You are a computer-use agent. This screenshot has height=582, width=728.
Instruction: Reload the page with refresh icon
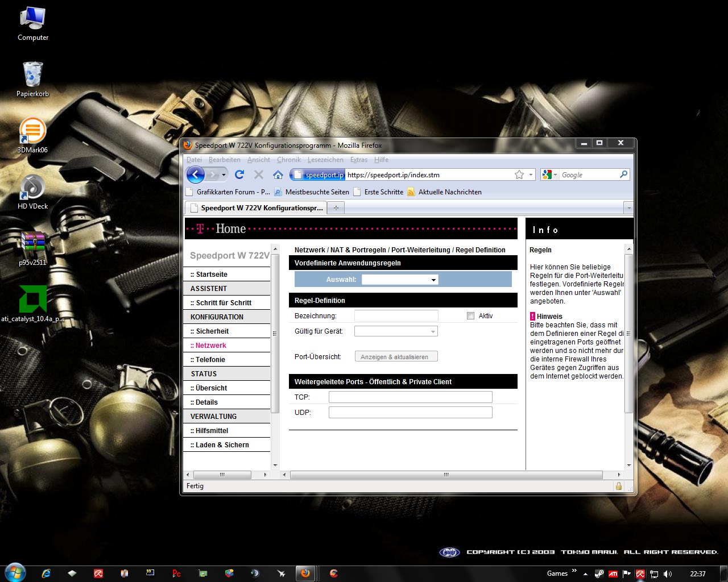click(x=239, y=174)
